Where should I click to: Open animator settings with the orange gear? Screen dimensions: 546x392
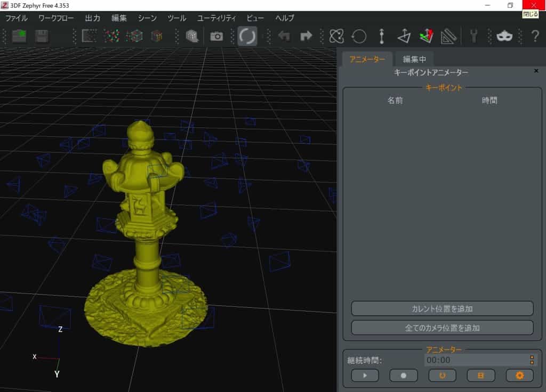pyautogui.click(x=519, y=375)
